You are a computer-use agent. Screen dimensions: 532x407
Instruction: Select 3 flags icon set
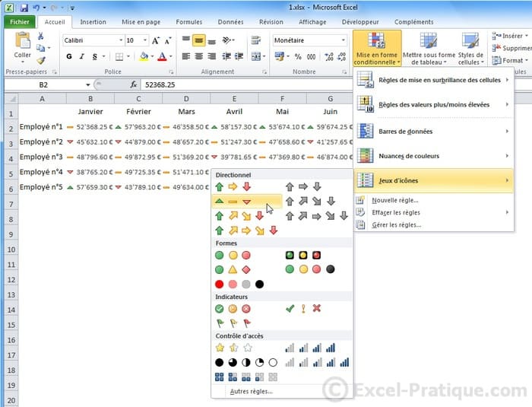(x=233, y=323)
